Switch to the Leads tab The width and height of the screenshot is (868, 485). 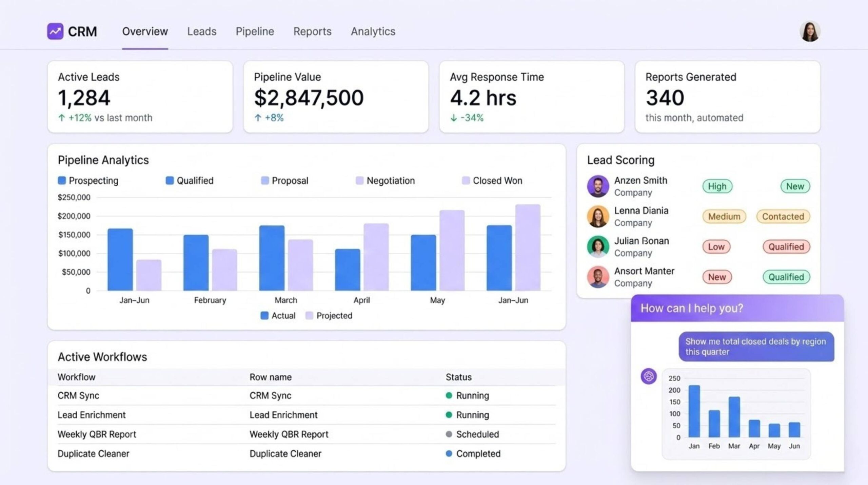[202, 32]
